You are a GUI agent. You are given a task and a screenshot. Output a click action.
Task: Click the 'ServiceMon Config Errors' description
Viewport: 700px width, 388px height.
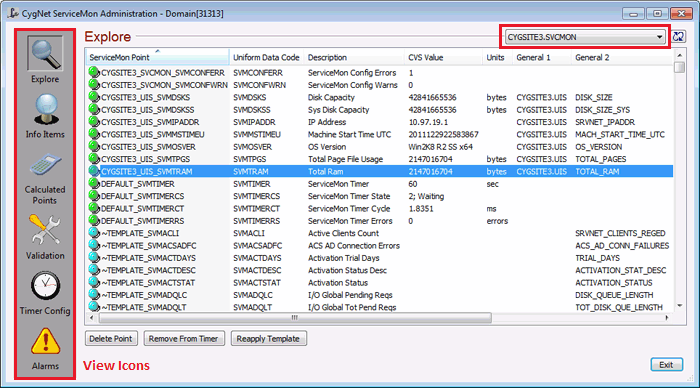pyautogui.click(x=352, y=72)
